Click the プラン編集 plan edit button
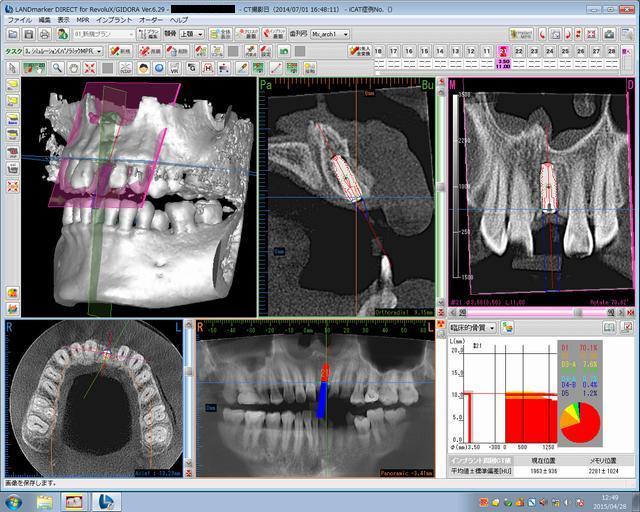Screen dimensions: 640x512 coord(149,34)
